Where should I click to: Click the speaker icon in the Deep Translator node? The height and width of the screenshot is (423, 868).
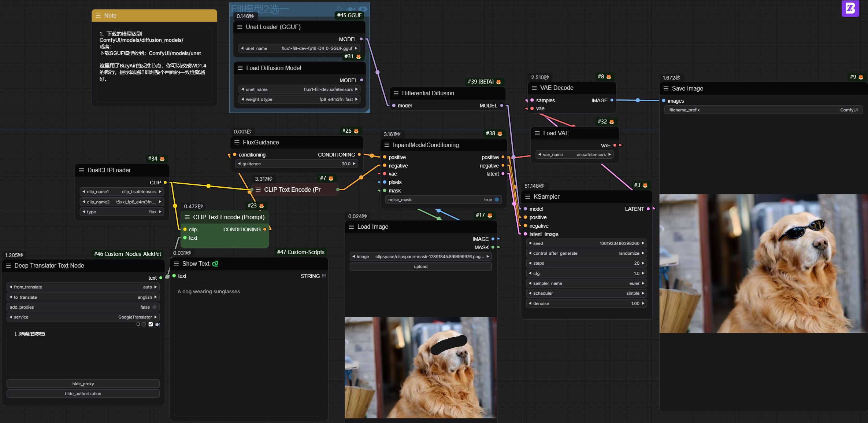[158, 324]
